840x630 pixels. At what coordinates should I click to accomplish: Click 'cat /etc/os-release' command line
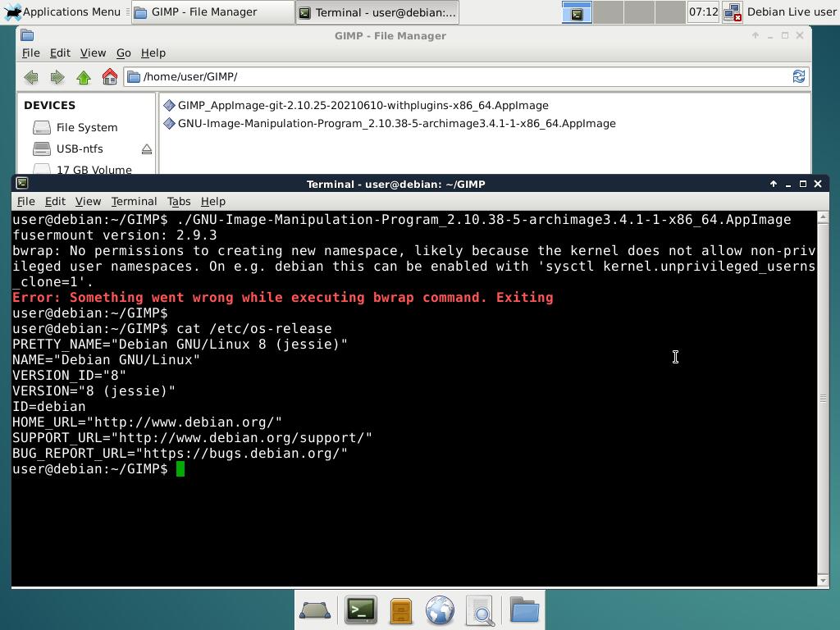point(254,329)
